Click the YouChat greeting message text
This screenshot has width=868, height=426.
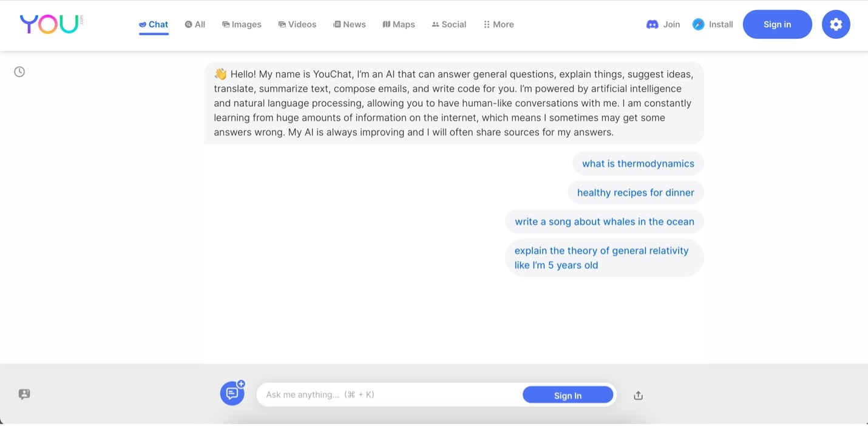454,103
